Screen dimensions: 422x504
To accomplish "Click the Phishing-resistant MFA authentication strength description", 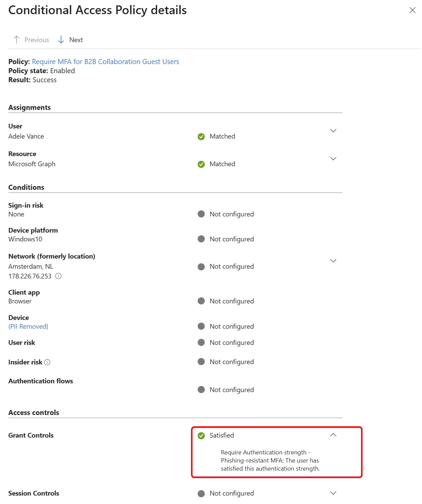I will (x=270, y=461).
